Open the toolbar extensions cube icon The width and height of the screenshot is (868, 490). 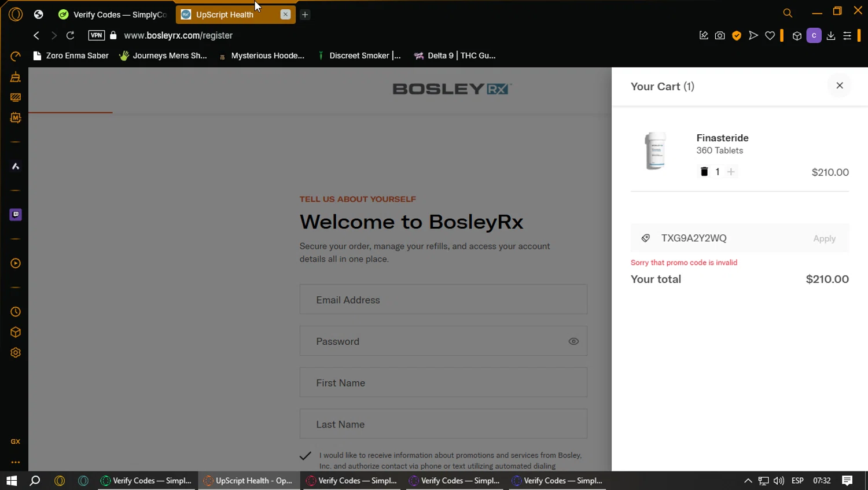click(797, 36)
